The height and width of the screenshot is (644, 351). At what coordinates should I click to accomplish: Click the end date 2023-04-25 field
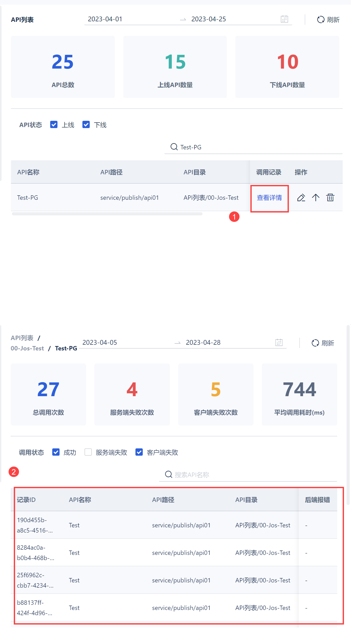[x=209, y=19]
